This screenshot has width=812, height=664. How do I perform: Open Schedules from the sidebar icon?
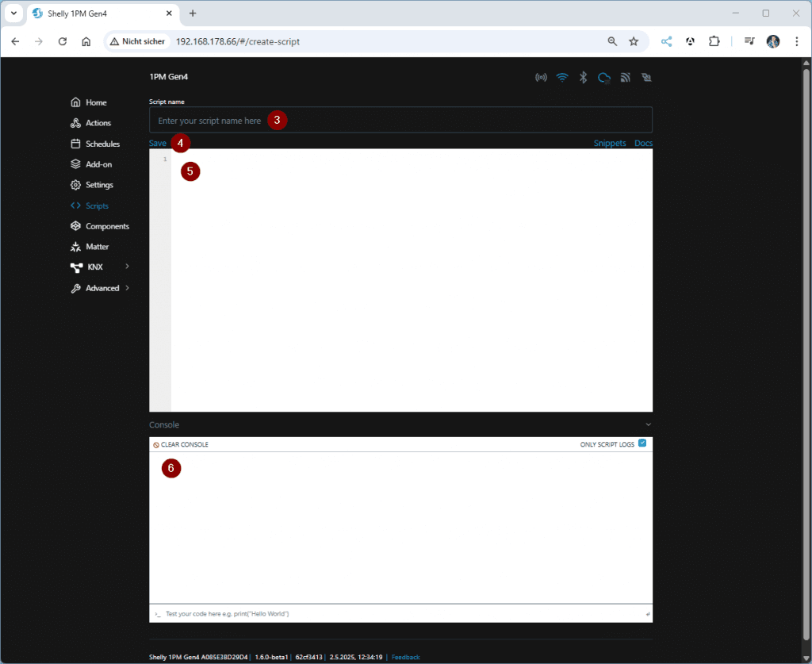(x=75, y=144)
